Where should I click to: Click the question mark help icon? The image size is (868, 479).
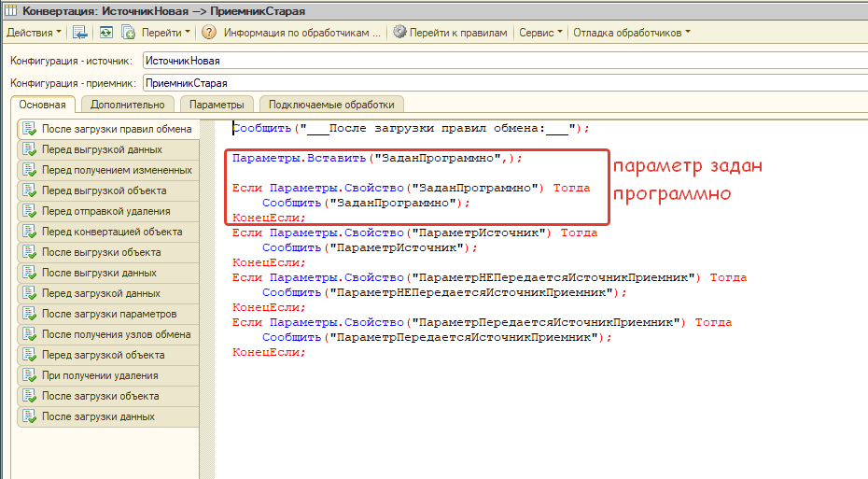tap(209, 32)
